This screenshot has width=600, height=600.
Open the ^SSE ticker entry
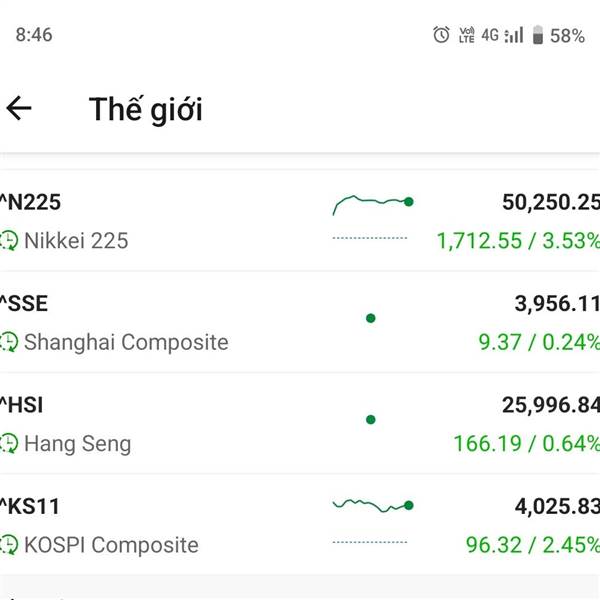pyautogui.click(x=25, y=304)
